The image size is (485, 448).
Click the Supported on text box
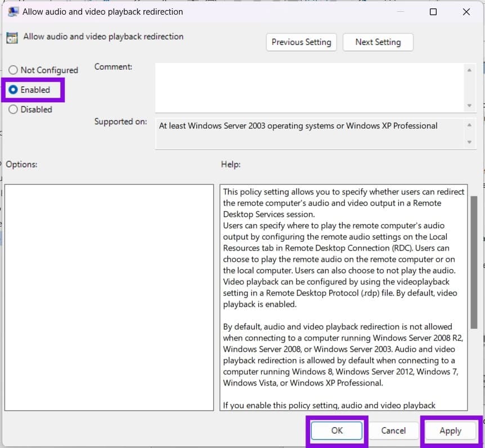pyautogui.click(x=309, y=133)
